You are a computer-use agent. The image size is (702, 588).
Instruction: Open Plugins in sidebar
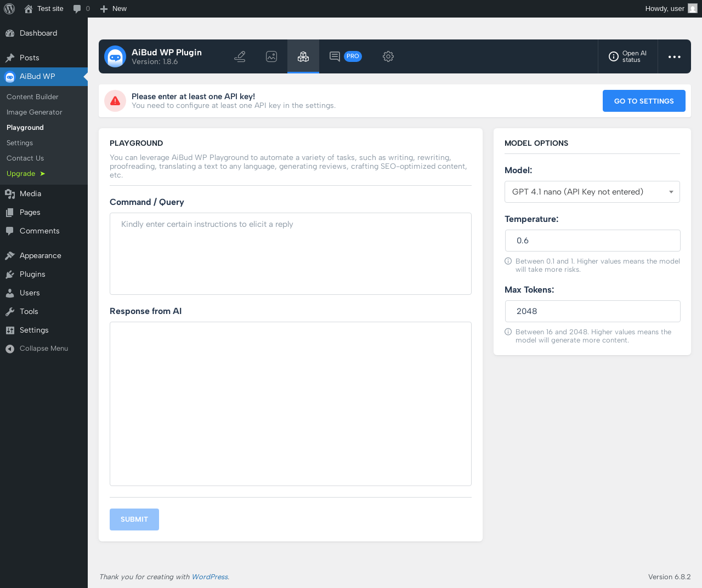[x=44, y=274]
